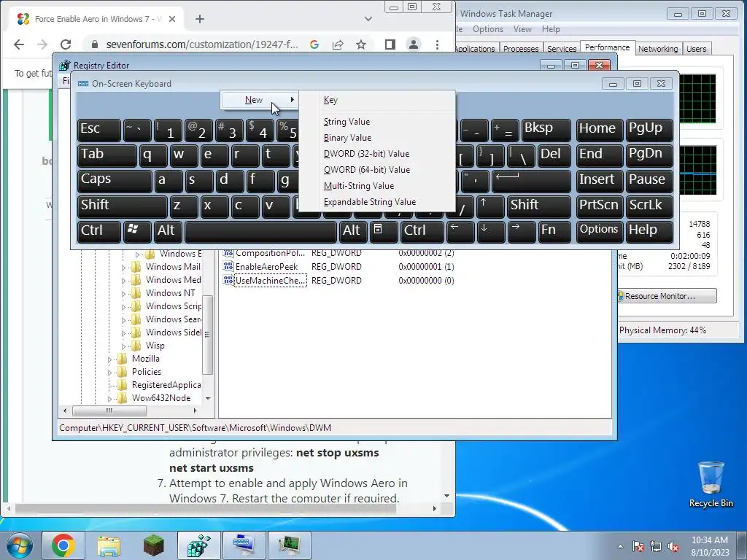The height and width of the screenshot is (560, 747).
Task: Click the Esc key on keyboard
Action: 99,130
